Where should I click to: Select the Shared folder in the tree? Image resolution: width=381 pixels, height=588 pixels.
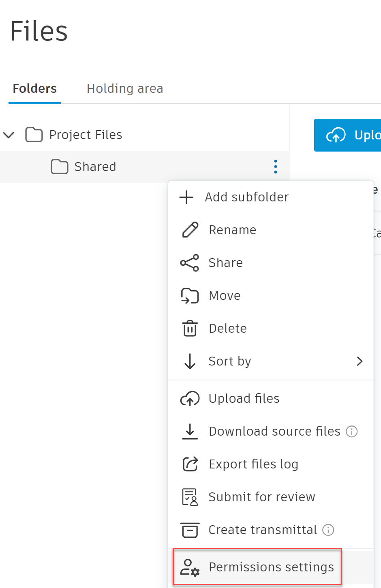[95, 167]
